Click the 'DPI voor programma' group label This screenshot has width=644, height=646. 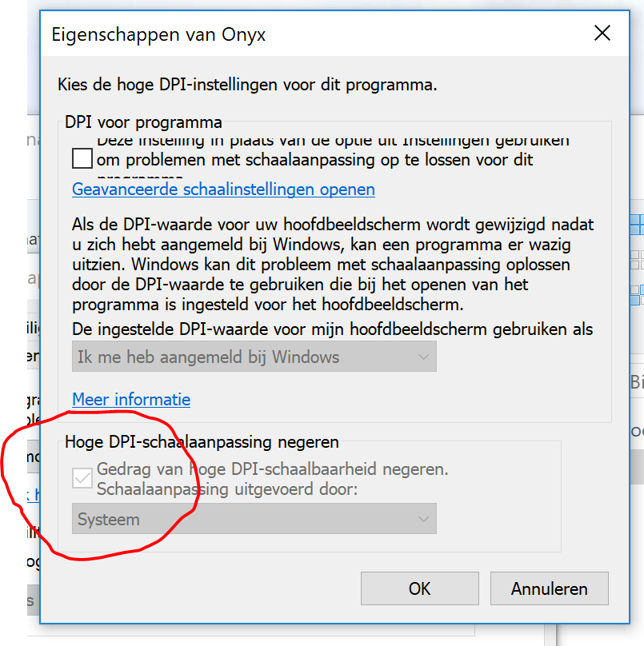pyautogui.click(x=143, y=122)
